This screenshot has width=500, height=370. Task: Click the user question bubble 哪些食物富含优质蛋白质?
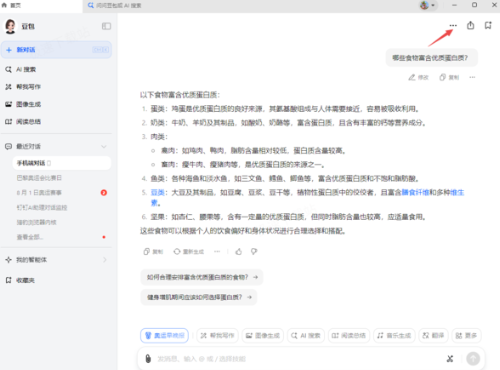[432, 58]
